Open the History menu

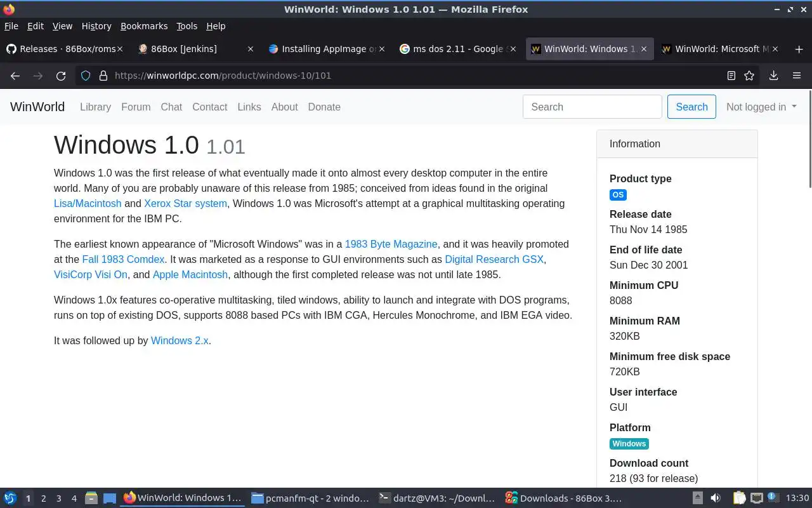coord(96,26)
